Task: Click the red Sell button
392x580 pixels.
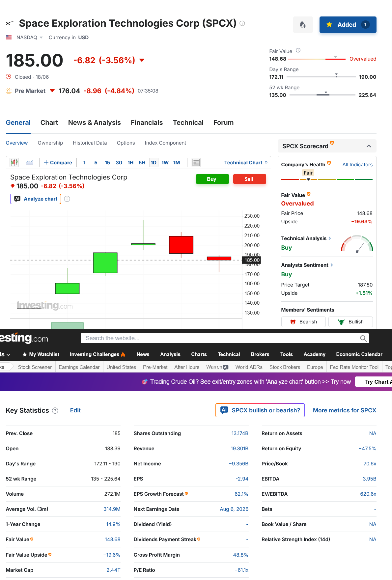Action: tap(249, 179)
